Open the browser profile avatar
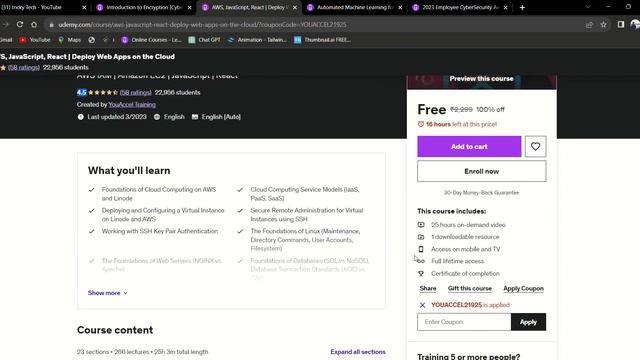Screen dimensions: 640x360 [635, 24]
